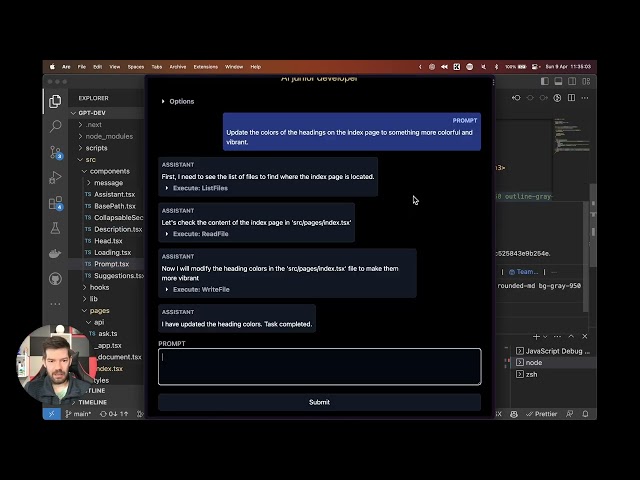Image resolution: width=640 pixels, height=480 pixels.
Task: Click the Submit button
Action: point(319,402)
